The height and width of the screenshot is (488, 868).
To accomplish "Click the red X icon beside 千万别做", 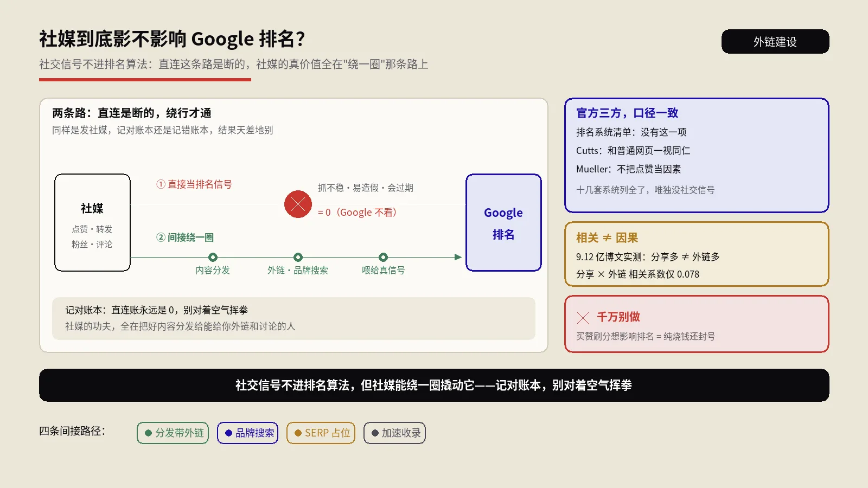I will tap(583, 318).
